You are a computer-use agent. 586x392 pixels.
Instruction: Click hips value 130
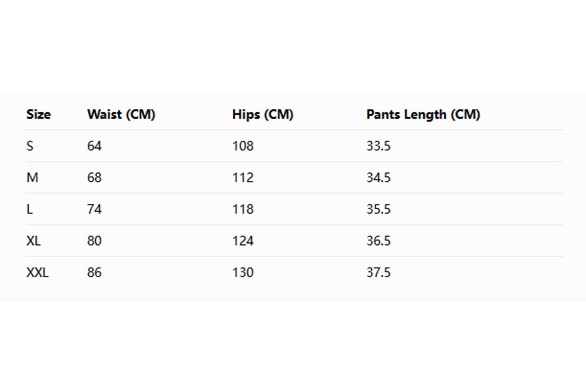pos(243,272)
